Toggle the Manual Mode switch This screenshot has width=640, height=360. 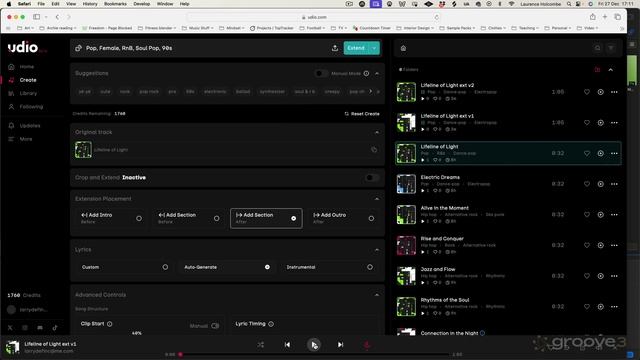321,73
